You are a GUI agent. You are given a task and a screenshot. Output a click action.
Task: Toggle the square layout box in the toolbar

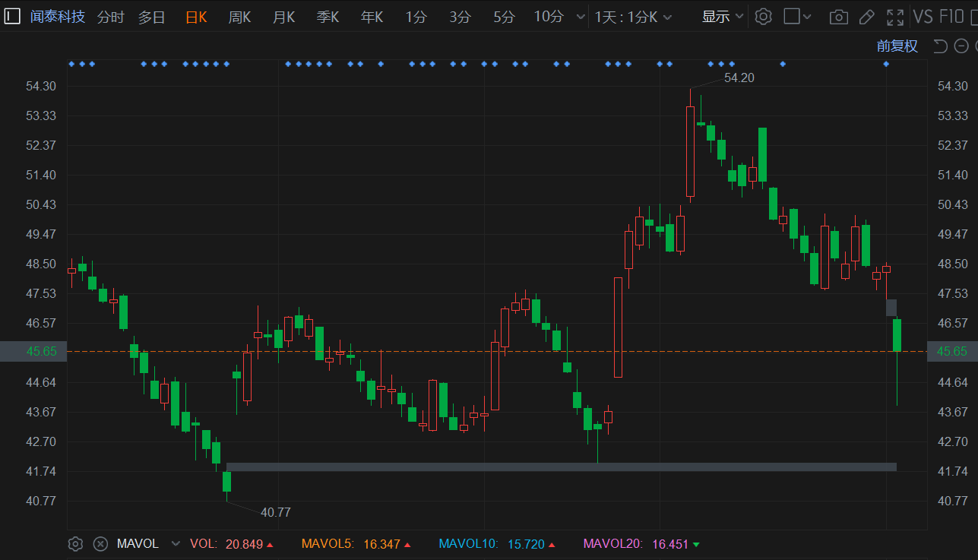point(791,17)
